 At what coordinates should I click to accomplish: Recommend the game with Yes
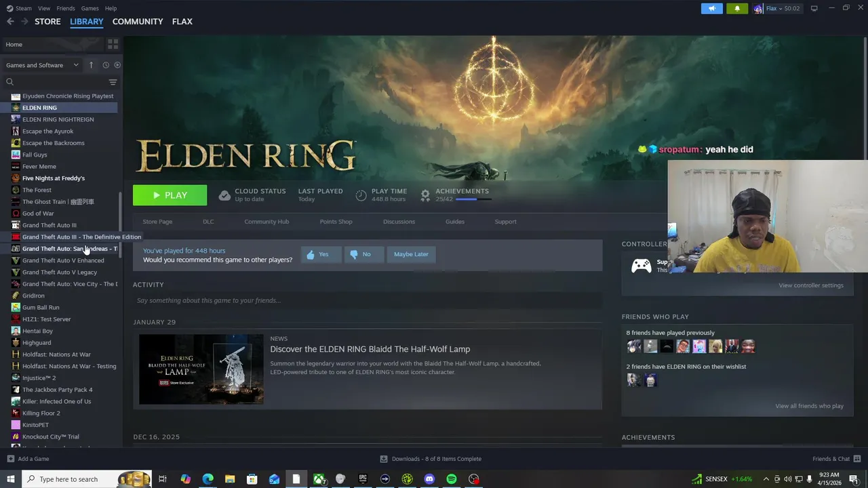click(x=321, y=254)
